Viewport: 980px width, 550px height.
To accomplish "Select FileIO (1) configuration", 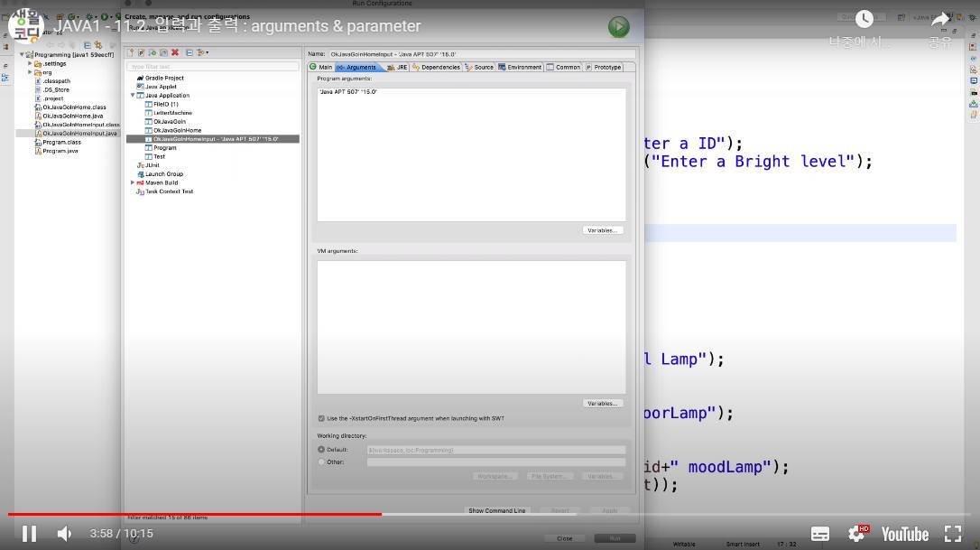I will pyautogui.click(x=166, y=105).
